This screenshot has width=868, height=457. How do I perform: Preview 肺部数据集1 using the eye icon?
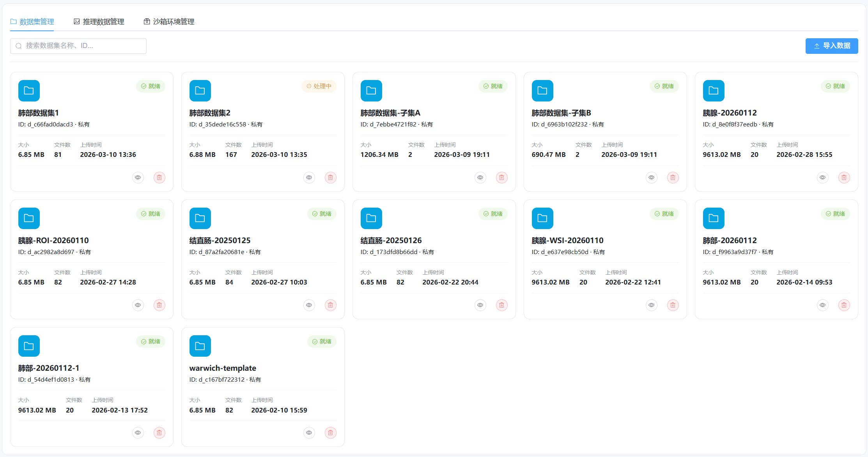coord(138,177)
